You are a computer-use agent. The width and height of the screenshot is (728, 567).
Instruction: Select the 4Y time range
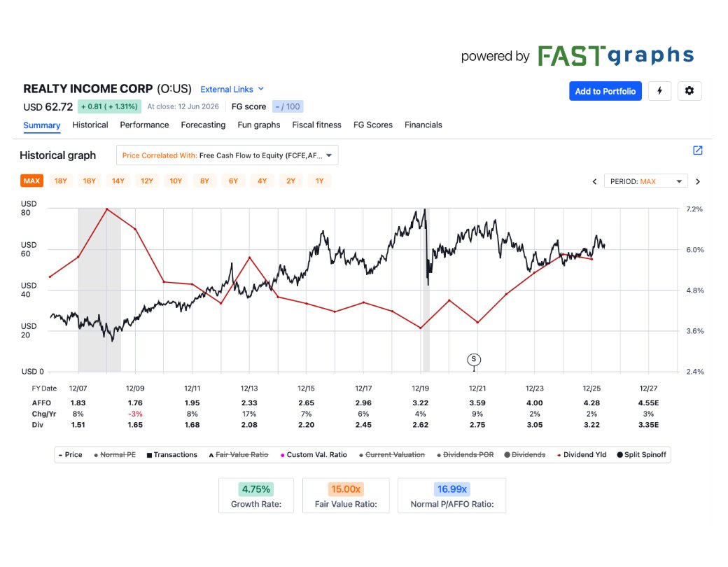pos(262,181)
